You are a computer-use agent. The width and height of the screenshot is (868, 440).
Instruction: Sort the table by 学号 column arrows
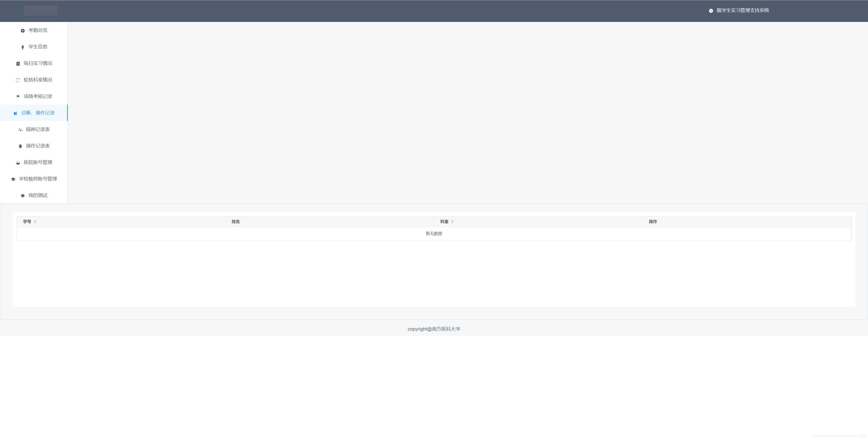click(35, 222)
